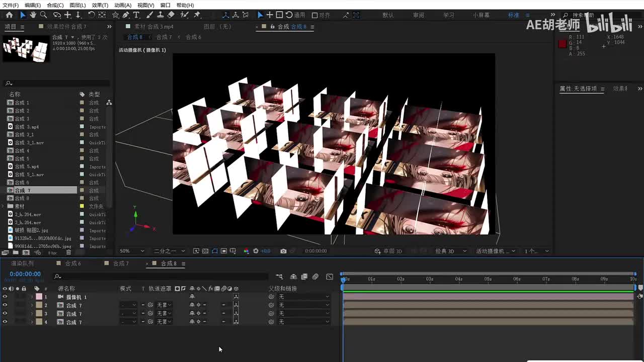
Task: Click the channel color display icon
Action: 246,251
